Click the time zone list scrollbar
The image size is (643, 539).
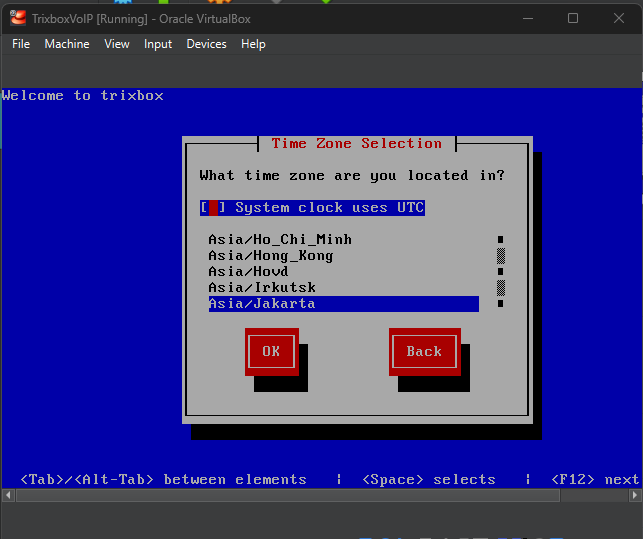tap(501, 272)
